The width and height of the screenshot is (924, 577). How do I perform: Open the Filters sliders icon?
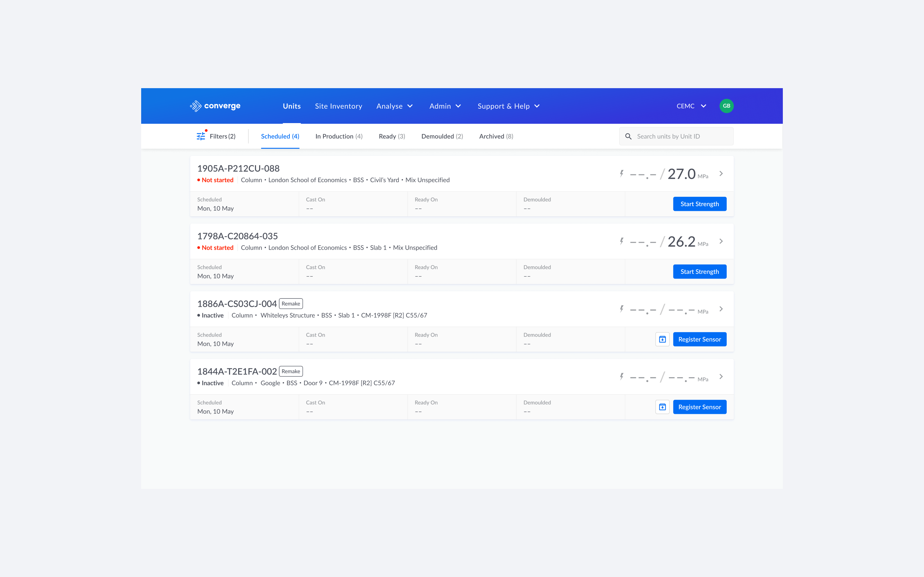201,136
